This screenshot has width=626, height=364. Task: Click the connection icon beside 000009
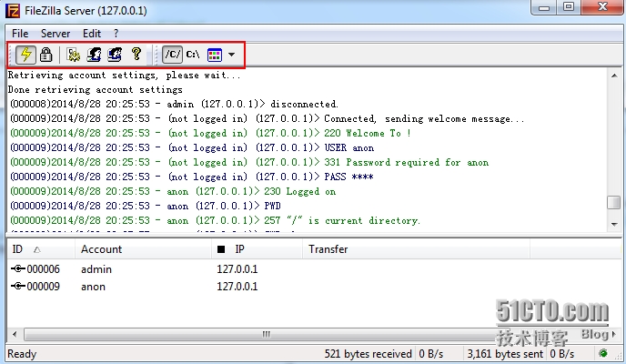coord(18,286)
